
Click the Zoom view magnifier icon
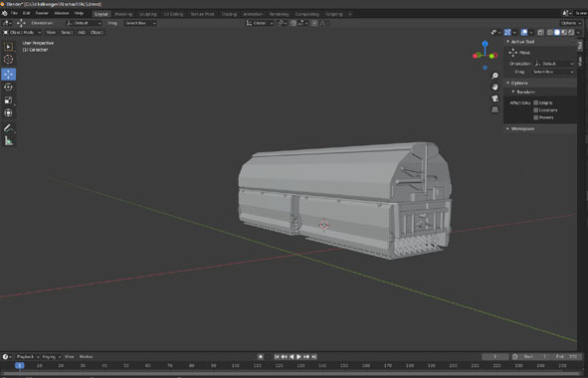click(495, 76)
